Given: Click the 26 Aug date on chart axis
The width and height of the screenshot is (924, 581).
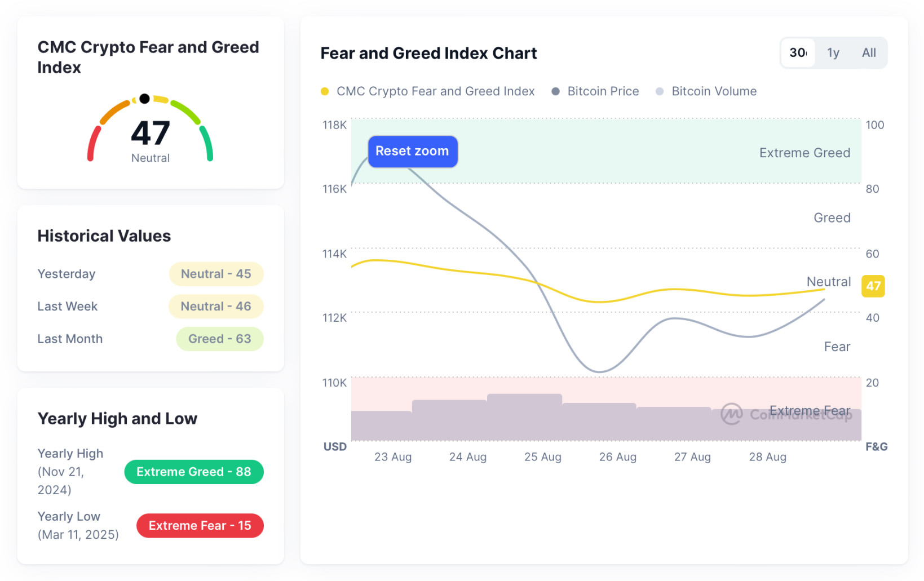Looking at the screenshot, I should tap(617, 457).
